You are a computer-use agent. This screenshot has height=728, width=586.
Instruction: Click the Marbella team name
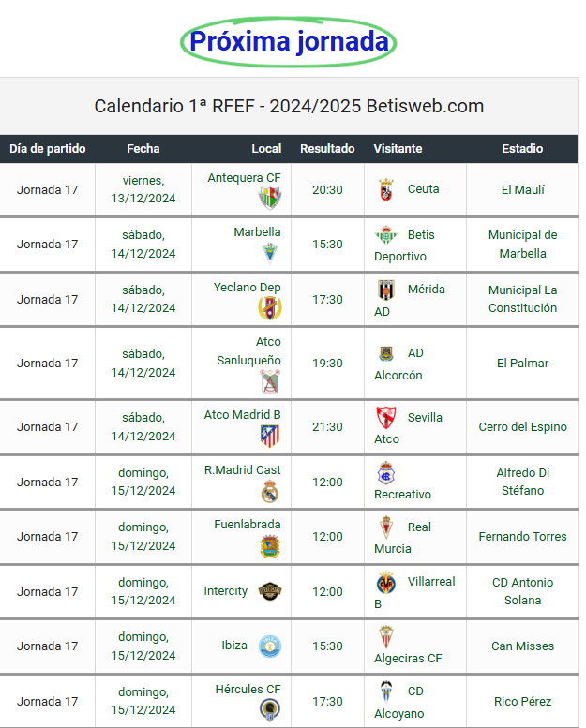(257, 232)
